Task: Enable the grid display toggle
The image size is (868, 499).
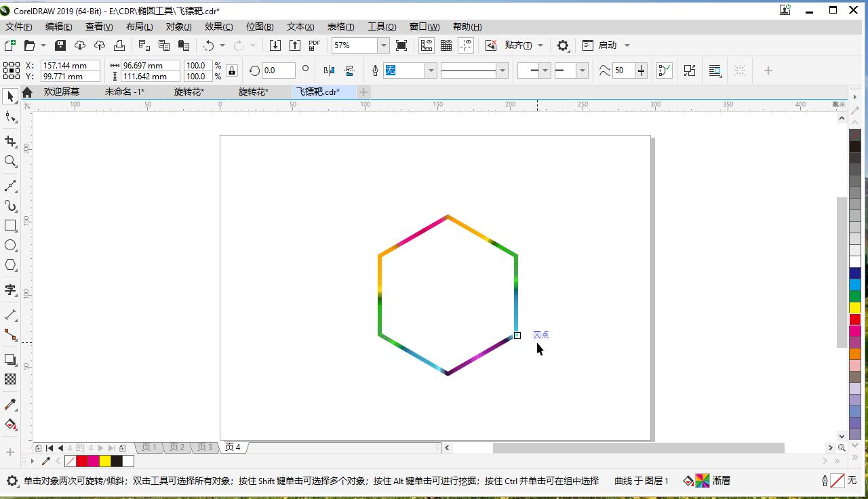Action: click(446, 45)
